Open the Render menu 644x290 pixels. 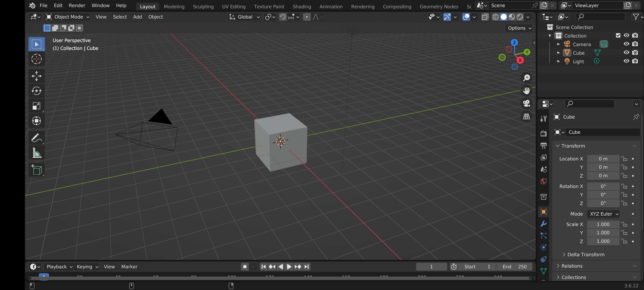click(x=77, y=5)
